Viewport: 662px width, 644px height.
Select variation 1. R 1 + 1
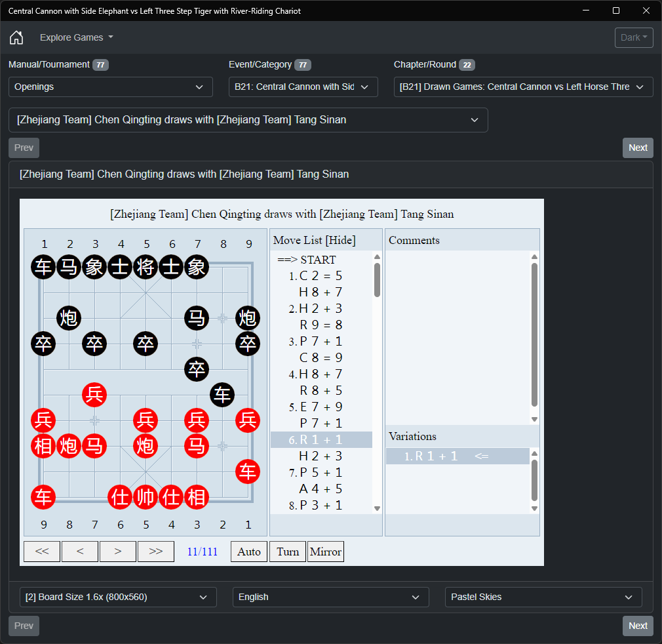click(458, 456)
